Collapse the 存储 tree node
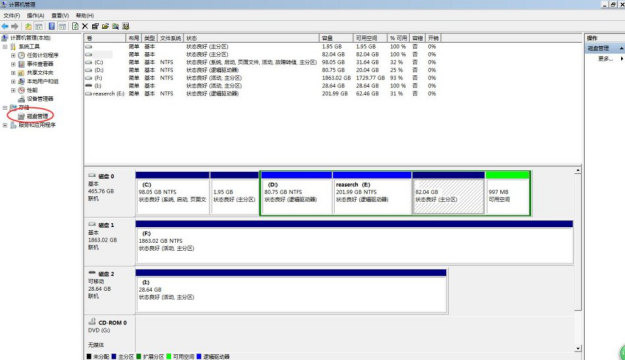 pos(5,108)
